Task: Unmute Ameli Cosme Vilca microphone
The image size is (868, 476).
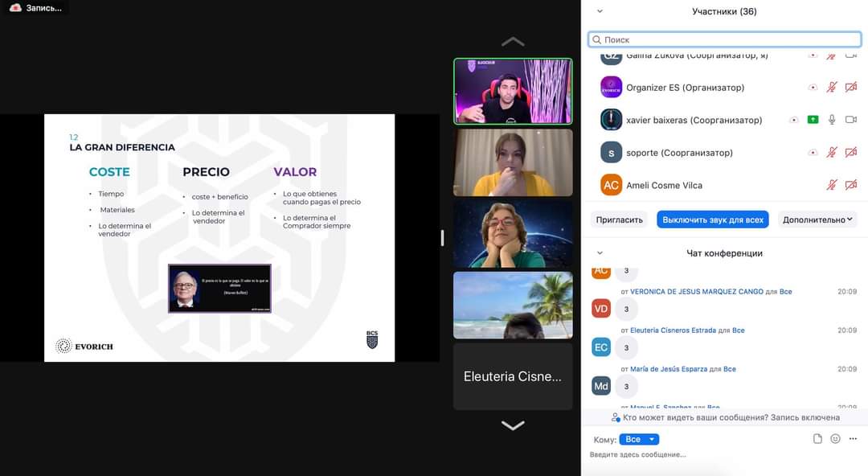Action: pos(832,184)
